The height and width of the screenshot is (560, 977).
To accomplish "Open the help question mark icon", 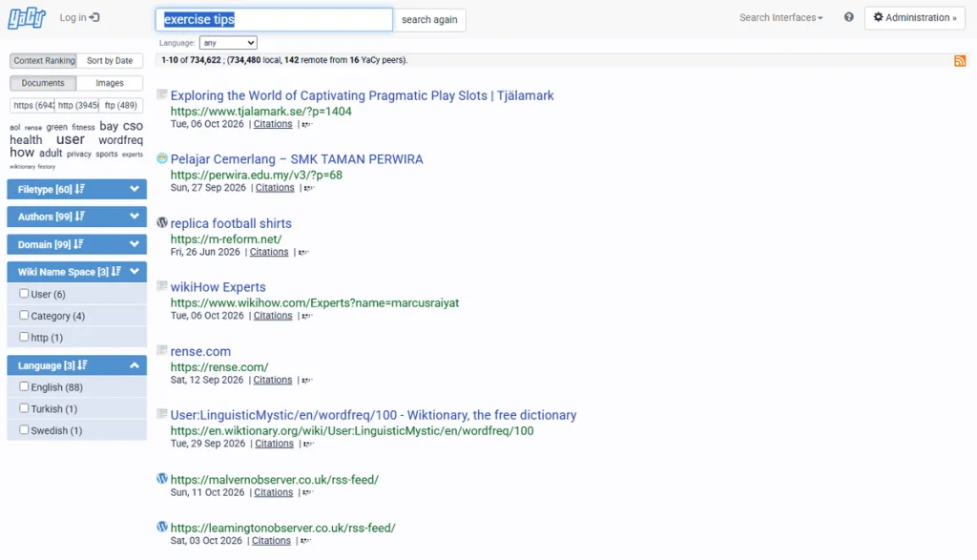I will tap(848, 17).
